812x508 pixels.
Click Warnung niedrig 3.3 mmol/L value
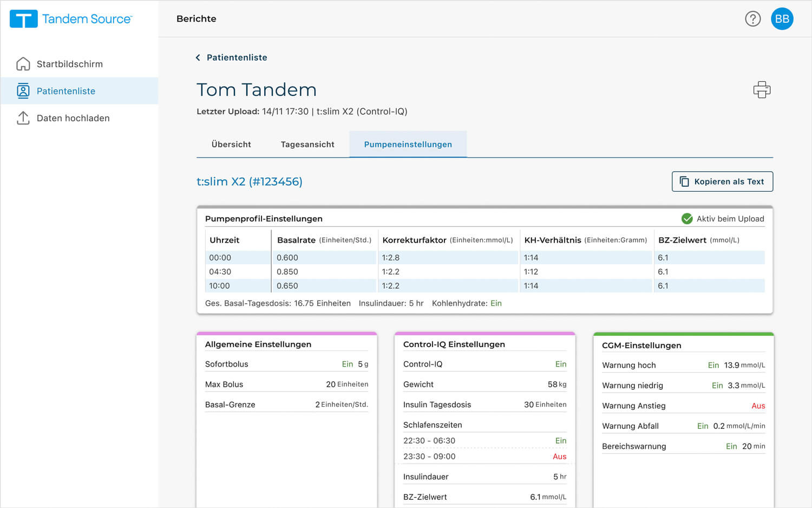[x=746, y=385]
